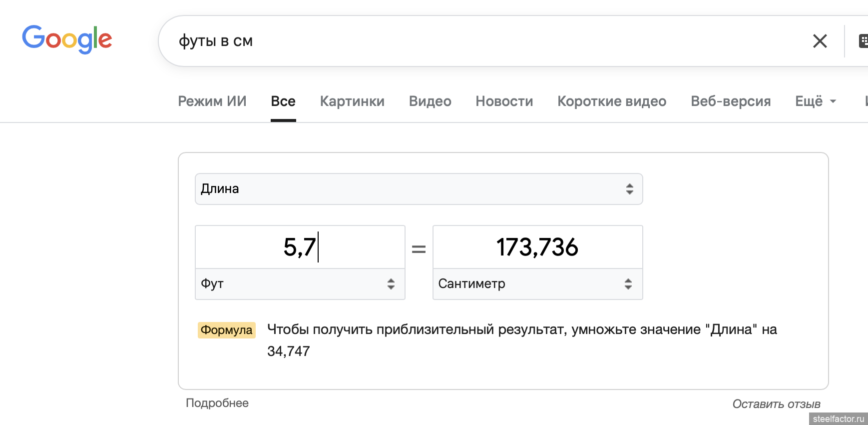Image resolution: width=868 pixels, height=425 pixels.
Task: Click the Google logo
Action: point(67,39)
